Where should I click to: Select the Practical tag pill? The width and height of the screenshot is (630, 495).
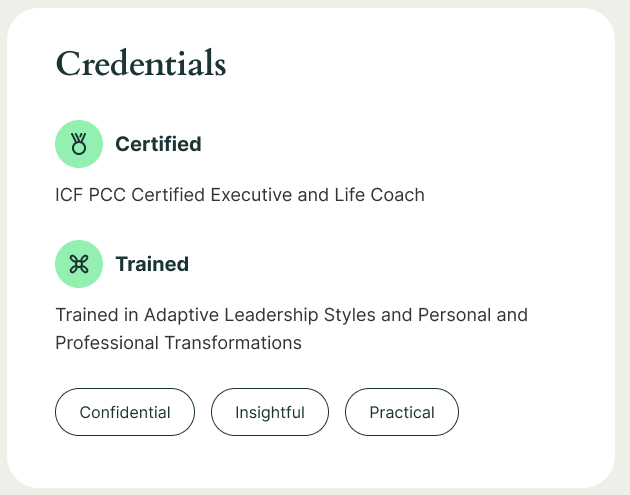click(402, 412)
